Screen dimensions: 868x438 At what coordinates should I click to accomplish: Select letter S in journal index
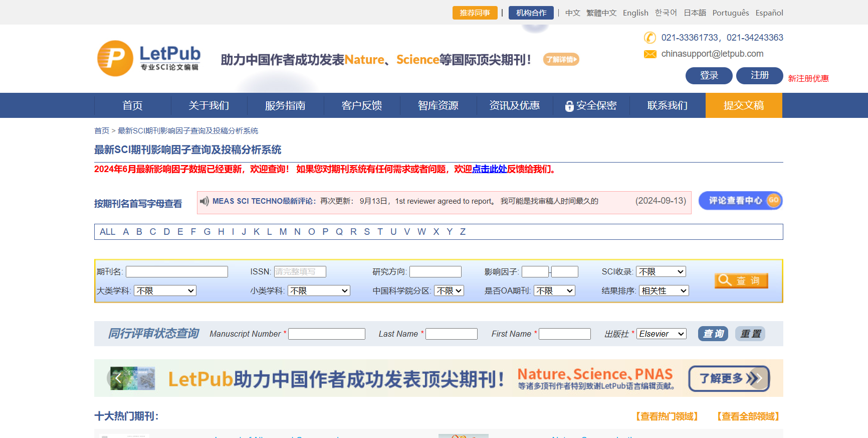tap(367, 232)
